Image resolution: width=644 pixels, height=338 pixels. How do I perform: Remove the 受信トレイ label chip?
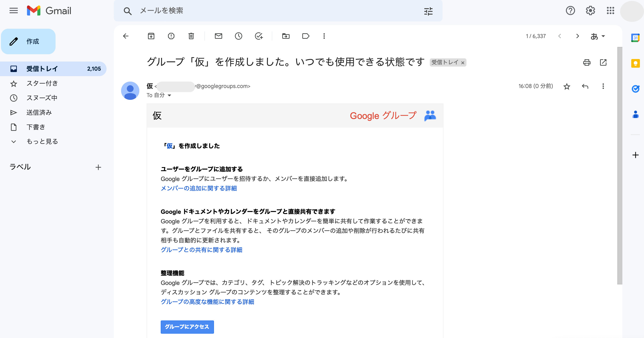[x=463, y=63]
